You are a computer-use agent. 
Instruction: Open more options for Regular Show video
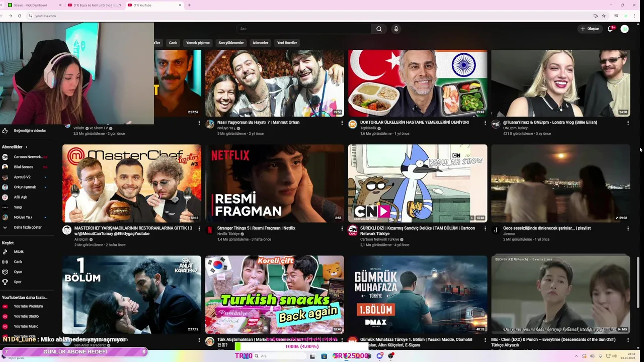click(485, 229)
